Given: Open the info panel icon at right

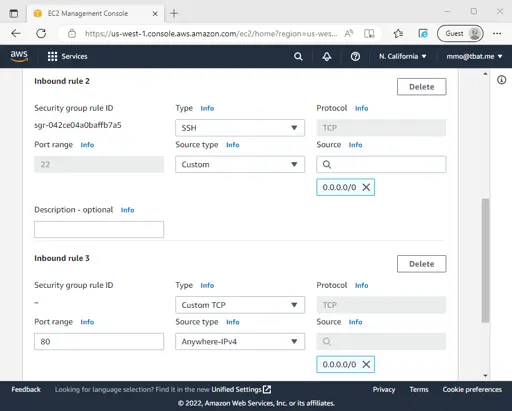Looking at the screenshot, I should pos(501,80).
